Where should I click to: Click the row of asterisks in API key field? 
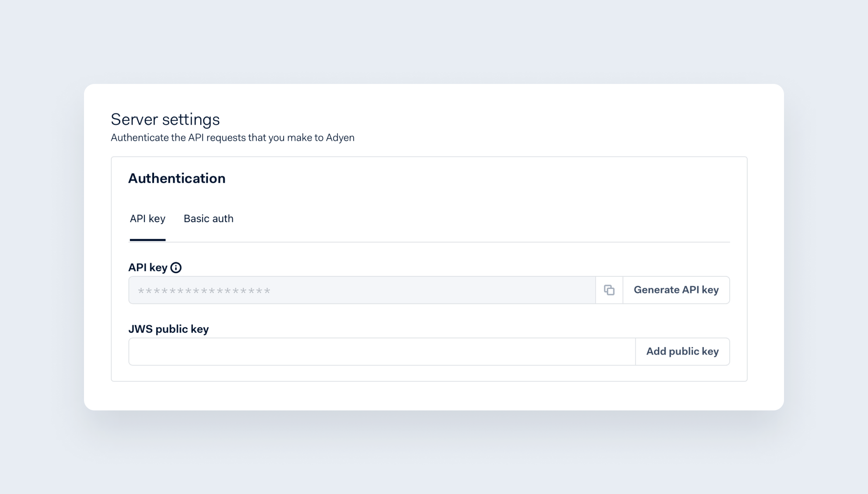point(204,291)
